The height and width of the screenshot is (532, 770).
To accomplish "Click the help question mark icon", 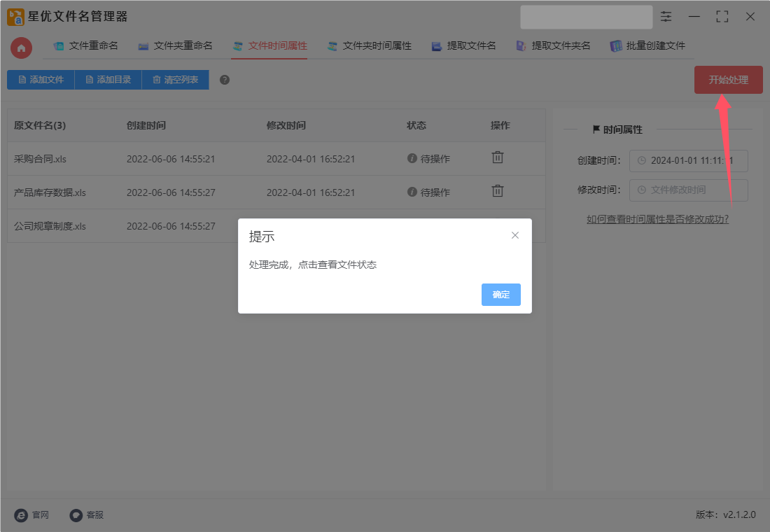I will point(225,80).
